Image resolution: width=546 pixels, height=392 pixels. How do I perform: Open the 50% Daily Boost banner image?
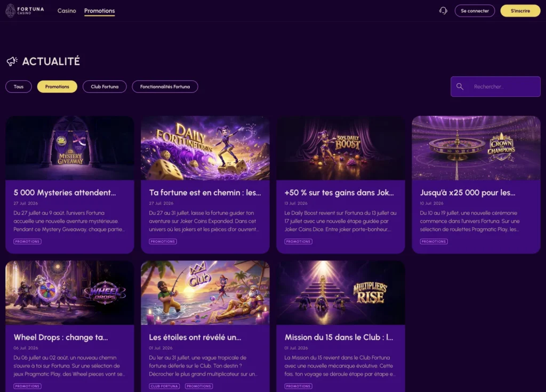341,148
